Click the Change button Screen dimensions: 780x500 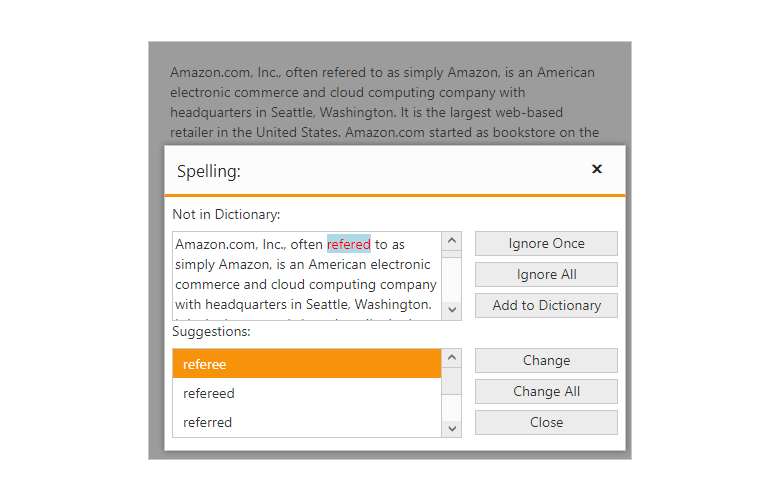(x=546, y=360)
